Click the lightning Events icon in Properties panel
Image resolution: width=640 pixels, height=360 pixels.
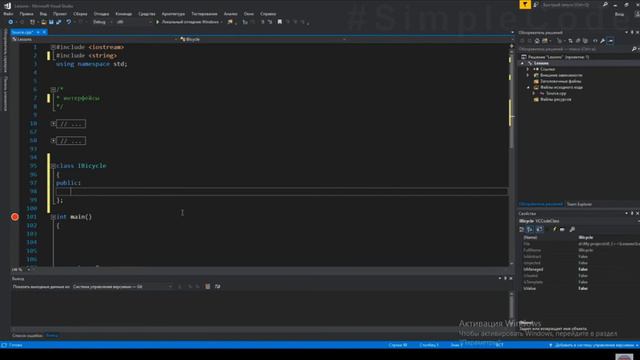[x=554, y=229]
